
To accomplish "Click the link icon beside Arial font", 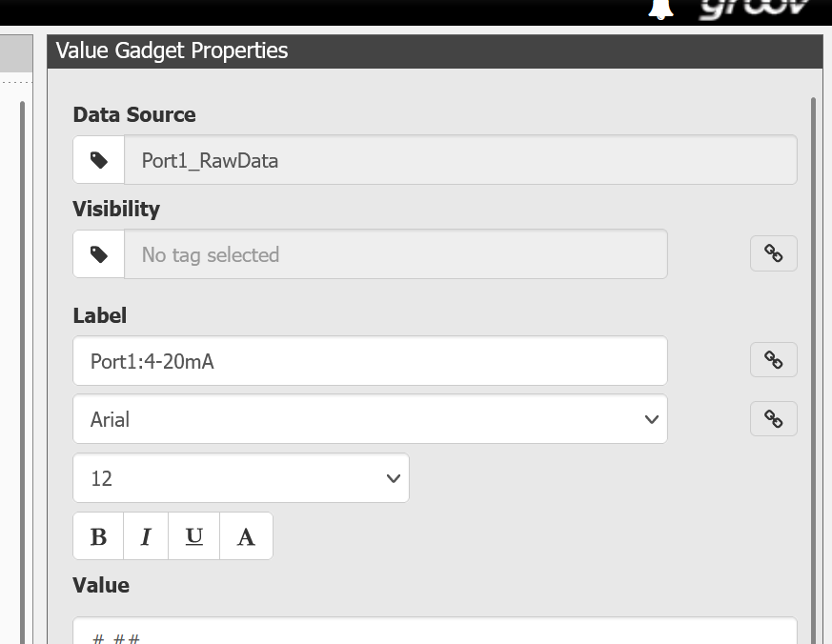I will 773,418.
